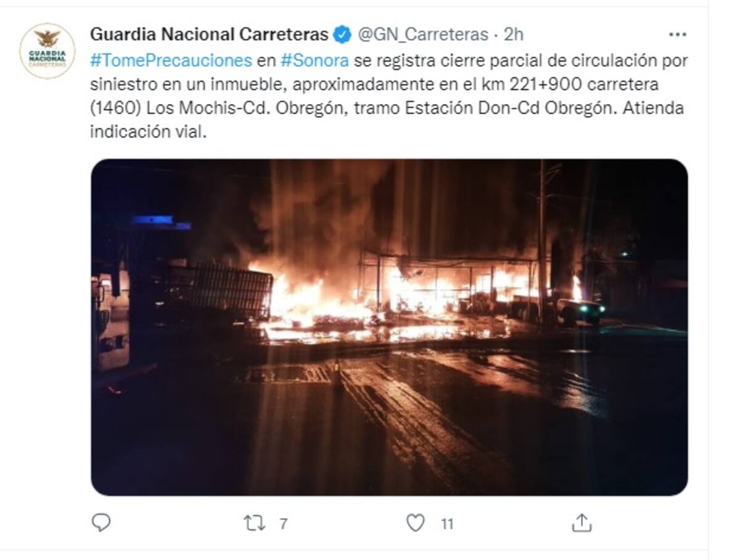This screenshot has width=740, height=560.
Task: Visit the @GN_Carreteras handle
Action: coord(423,35)
